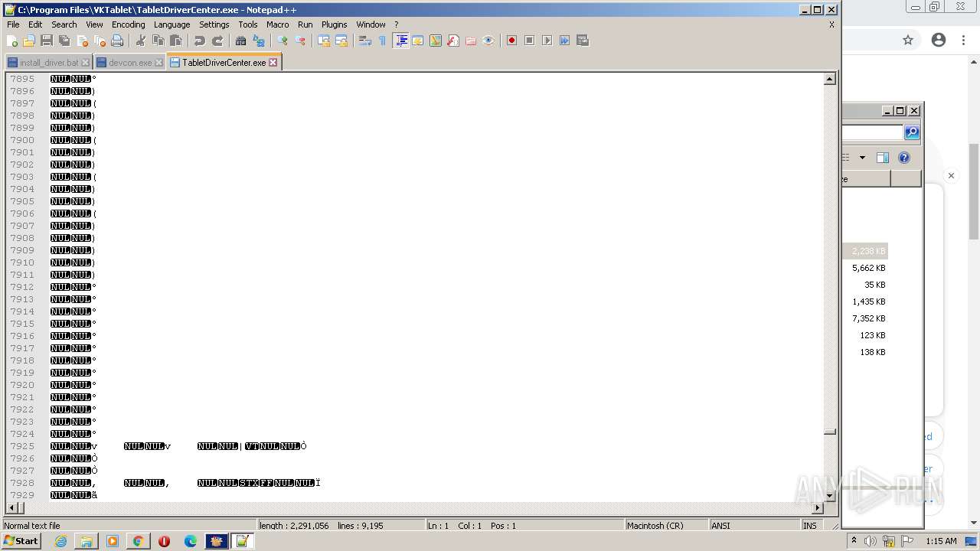Switch to devcon.exe tab
980x551 pixels.
pyautogui.click(x=129, y=63)
